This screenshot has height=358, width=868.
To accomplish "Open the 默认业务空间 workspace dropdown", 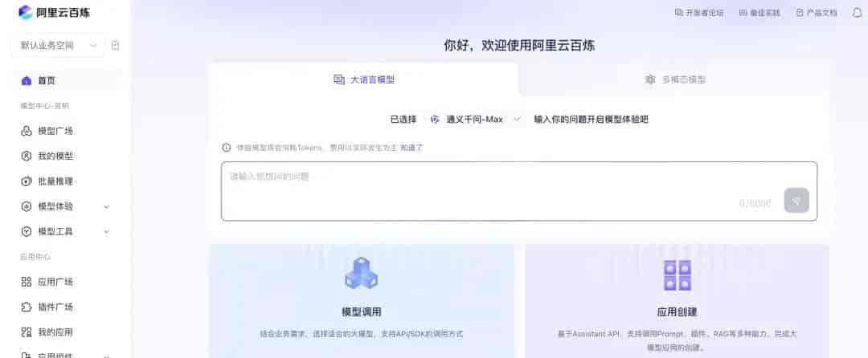I will [x=58, y=45].
